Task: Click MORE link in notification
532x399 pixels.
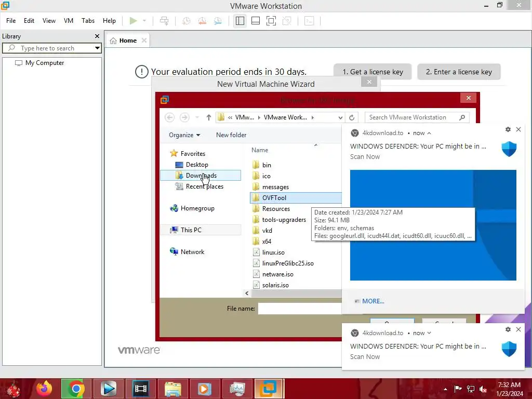Action: (373, 301)
